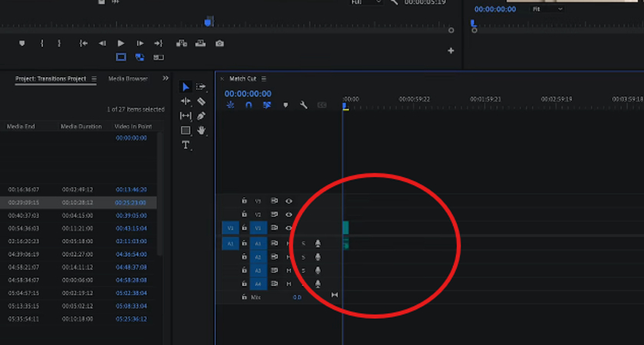Viewport: 644px width, 345px height.
Task: Show hidden panel tabs via double chevron
Action: pyautogui.click(x=166, y=78)
